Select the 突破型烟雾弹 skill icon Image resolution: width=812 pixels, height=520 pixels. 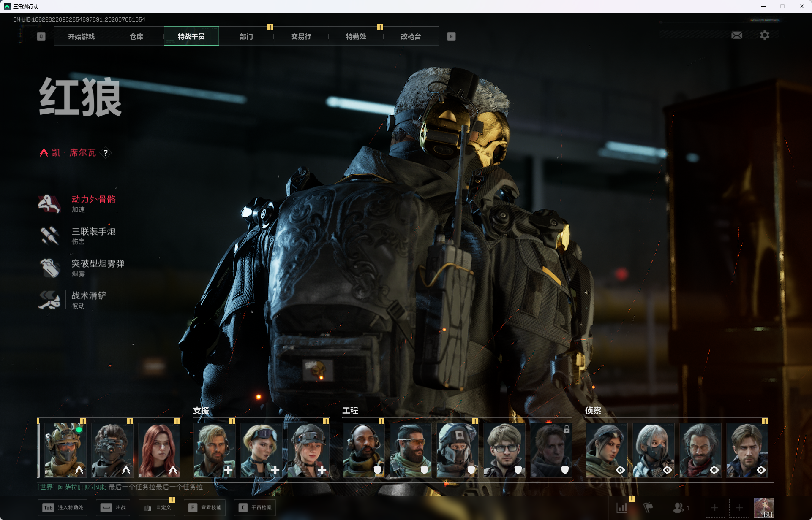coord(49,268)
